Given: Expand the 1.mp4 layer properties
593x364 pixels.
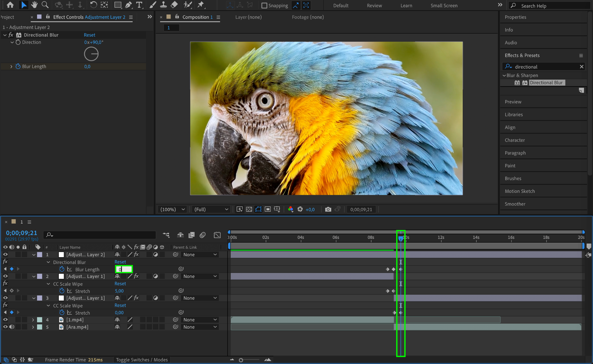Looking at the screenshot, I should click(33, 320).
